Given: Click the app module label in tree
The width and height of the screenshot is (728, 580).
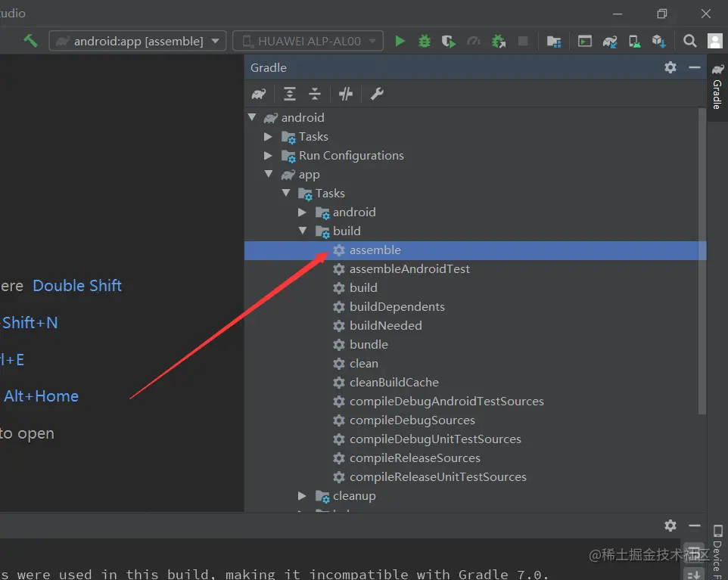Looking at the screenshot, I should [x=309, y=175].
